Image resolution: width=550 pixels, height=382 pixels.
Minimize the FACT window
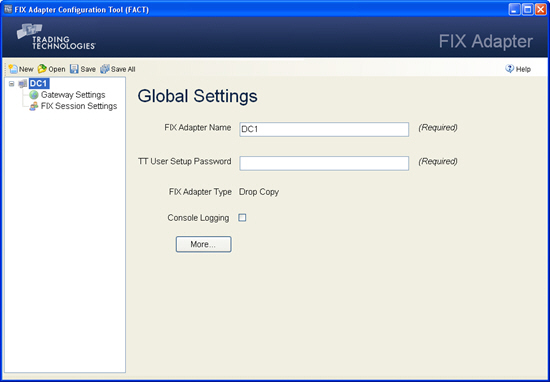[x=514, y=9]
